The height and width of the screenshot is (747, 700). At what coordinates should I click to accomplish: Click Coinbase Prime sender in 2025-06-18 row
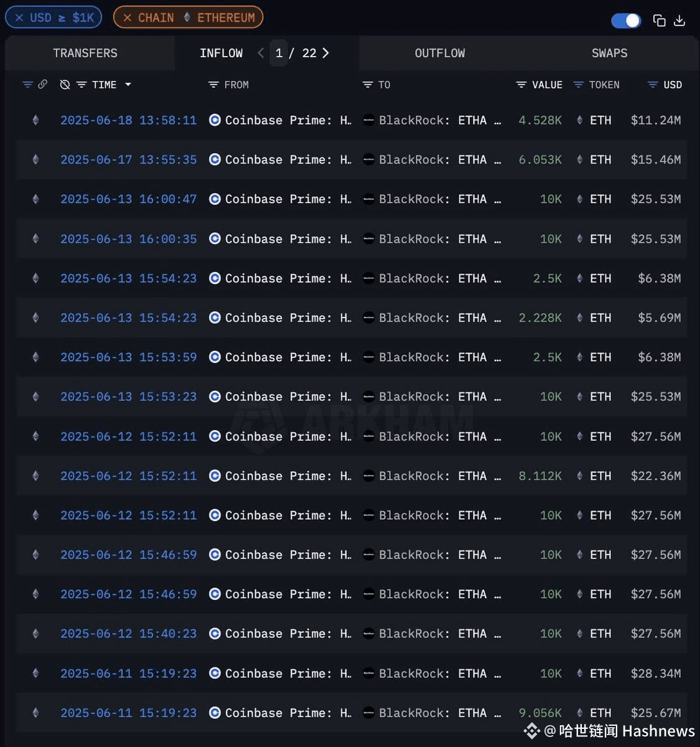click(x=288, y=120)
